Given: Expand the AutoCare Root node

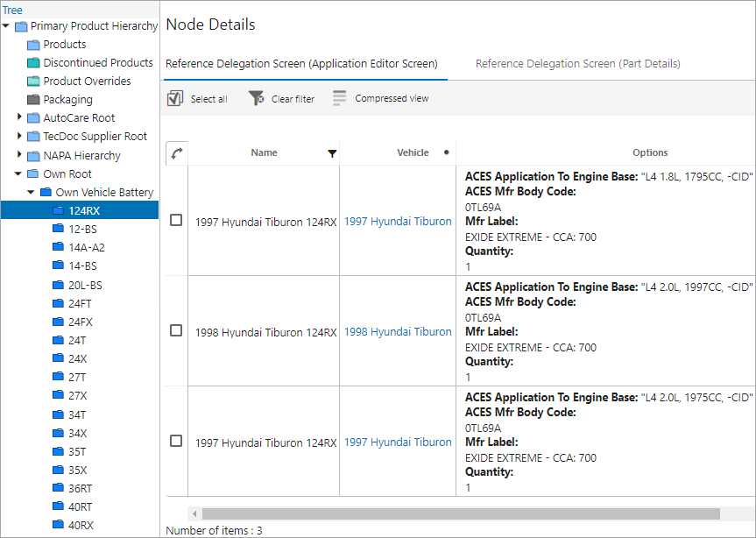Looking at the screenshot, I should [19, 117].
